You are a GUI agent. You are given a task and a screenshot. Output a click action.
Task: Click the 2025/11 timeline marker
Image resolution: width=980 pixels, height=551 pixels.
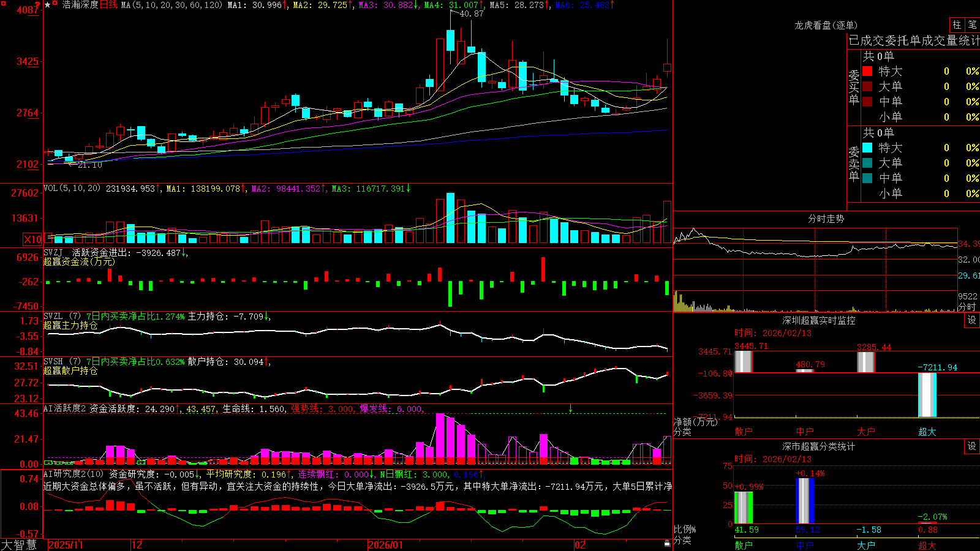pyautogui.click(x=66, y=545)
